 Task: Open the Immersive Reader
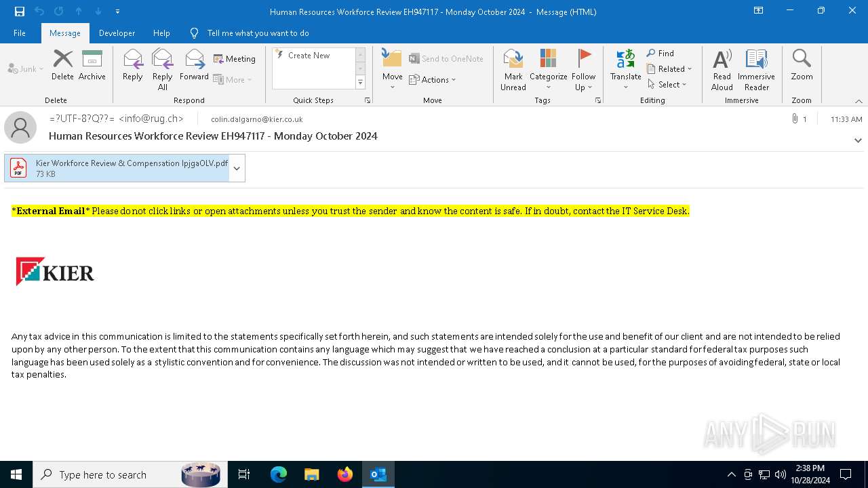coord(756,69)
